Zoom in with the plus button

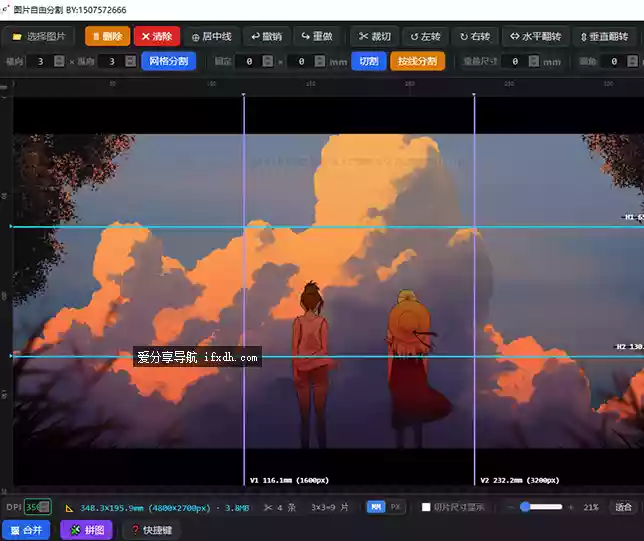point(571,507)
